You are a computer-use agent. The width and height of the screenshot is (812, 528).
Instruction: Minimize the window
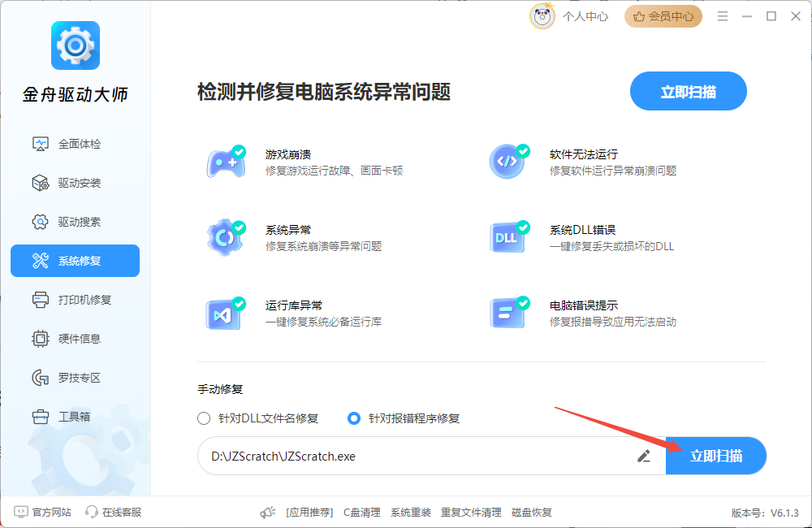tap(747, 16)
